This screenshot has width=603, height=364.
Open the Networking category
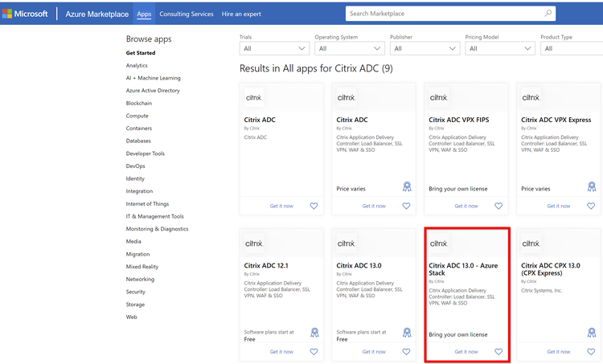(x=140, y=280)
